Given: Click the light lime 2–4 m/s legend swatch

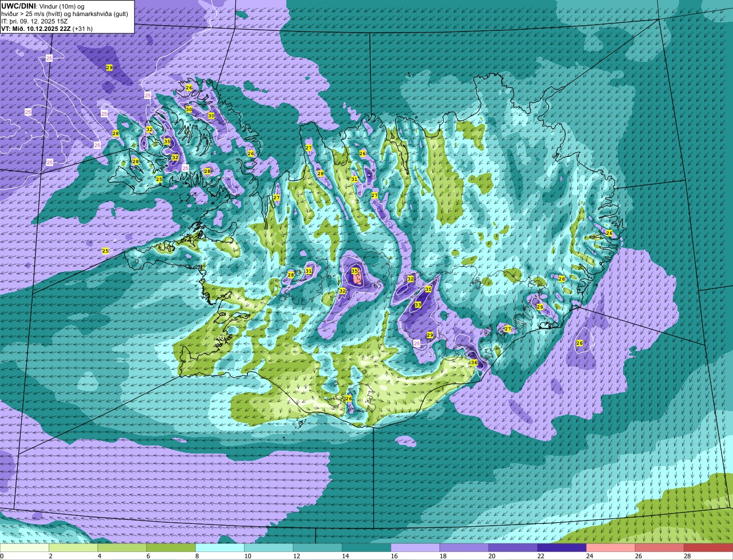Looking at the screenshot, I should click(73, 548).
